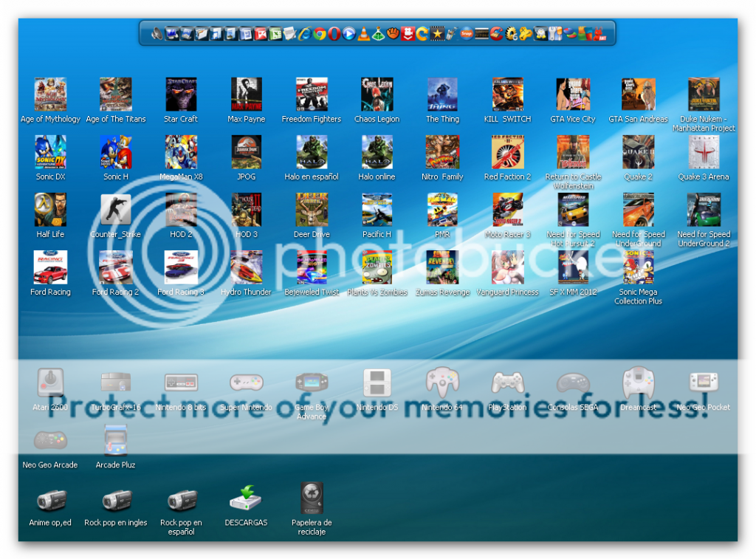Select the Super Nintendo controller icon
This screenshot has width=756, height=559.
(x=247, y=383)
